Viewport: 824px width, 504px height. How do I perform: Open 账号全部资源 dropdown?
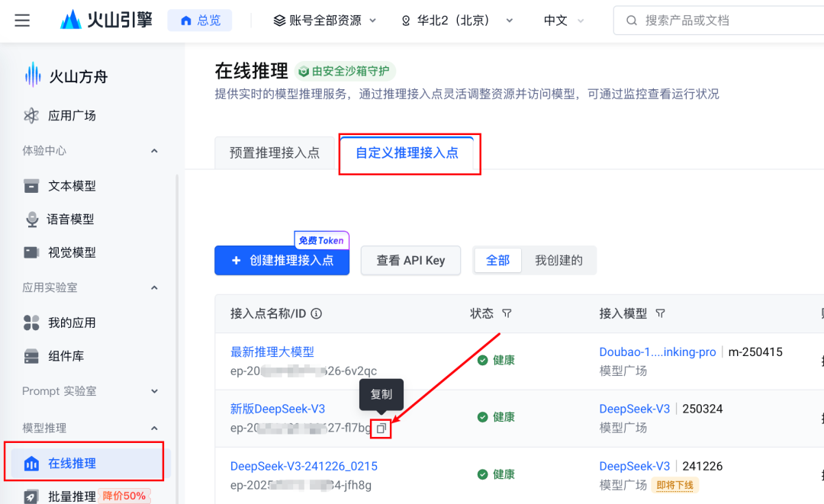[325, 21]
